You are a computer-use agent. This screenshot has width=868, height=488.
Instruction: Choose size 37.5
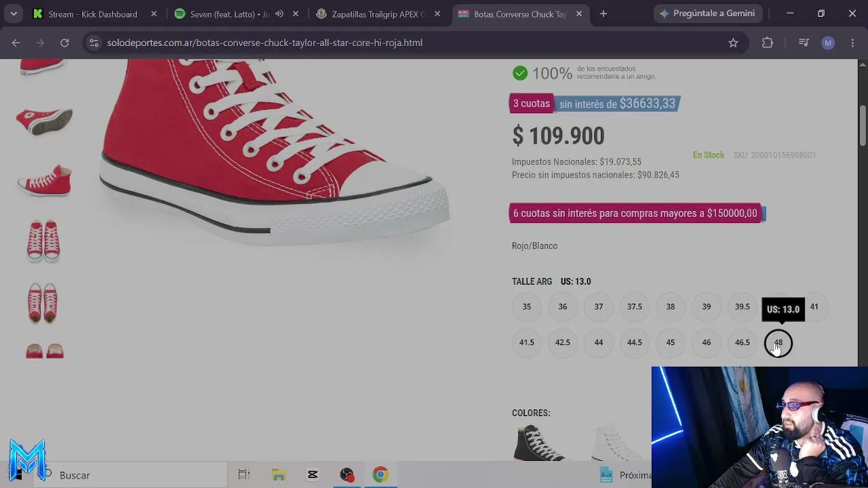pos(635,307)
